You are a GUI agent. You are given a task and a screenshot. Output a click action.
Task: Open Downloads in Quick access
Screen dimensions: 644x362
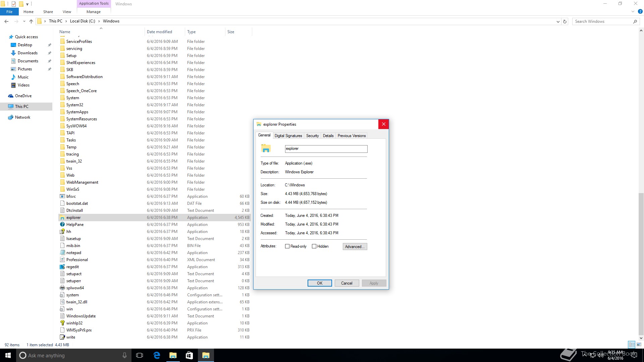pos(28,53)
